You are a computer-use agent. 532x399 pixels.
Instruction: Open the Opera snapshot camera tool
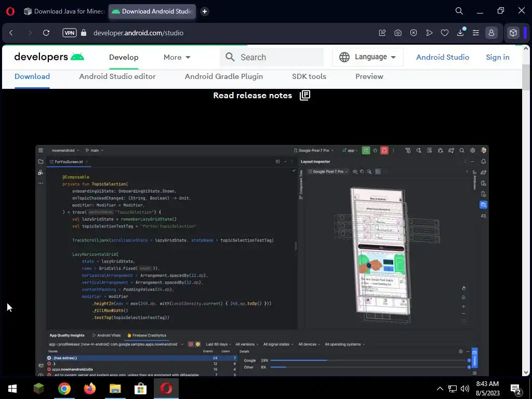tap(398, 33)
